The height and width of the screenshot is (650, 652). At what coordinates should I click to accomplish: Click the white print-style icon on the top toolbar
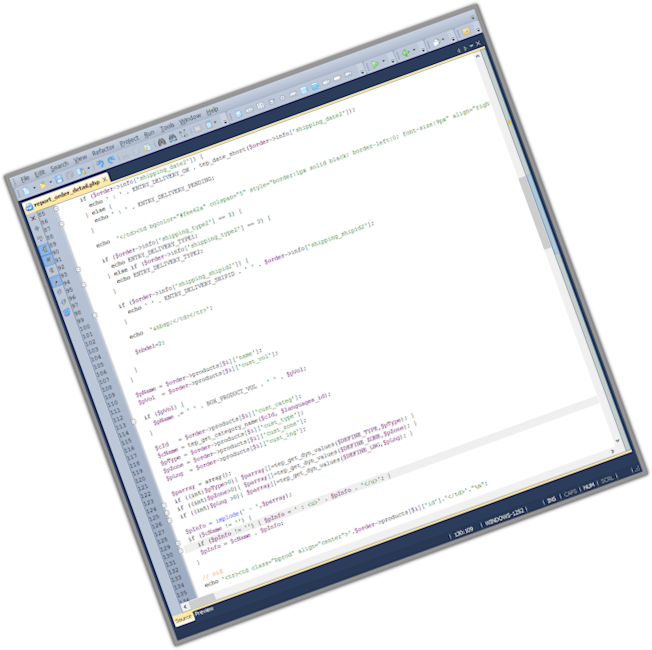[437, 42]
